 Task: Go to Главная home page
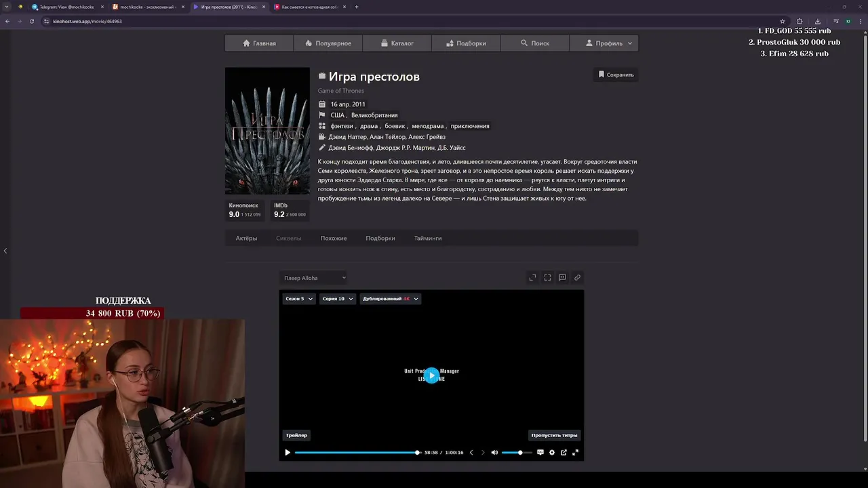pos(259,43)
